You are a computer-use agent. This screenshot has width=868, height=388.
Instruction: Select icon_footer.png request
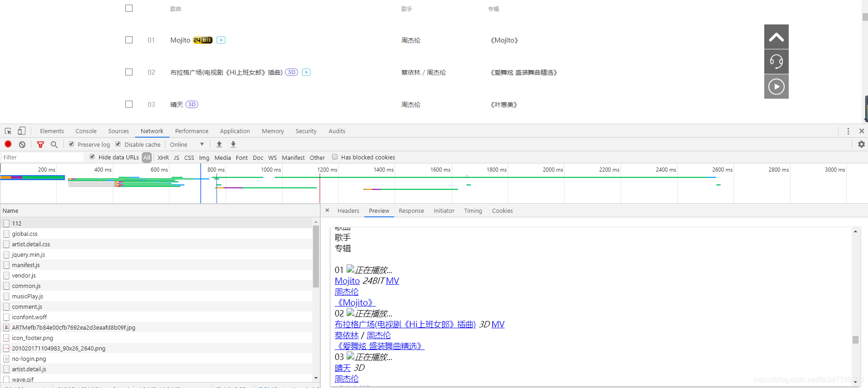157,338
